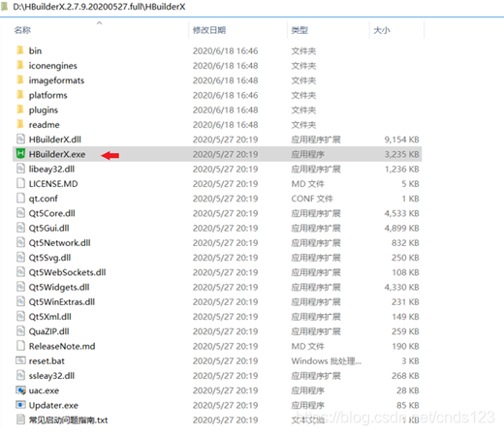Select the ReleaseNote.md file
The height and width of the screenshot is (435, 504).
[62, 346]
